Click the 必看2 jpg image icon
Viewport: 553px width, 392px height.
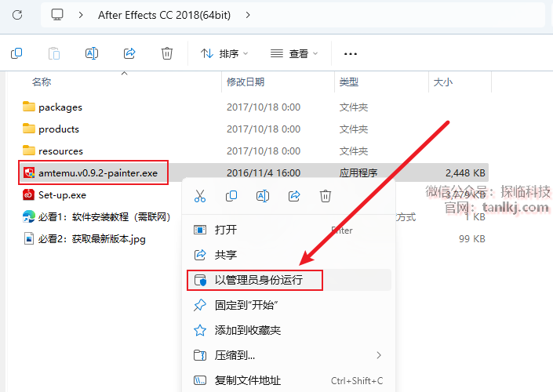point(28,238)
